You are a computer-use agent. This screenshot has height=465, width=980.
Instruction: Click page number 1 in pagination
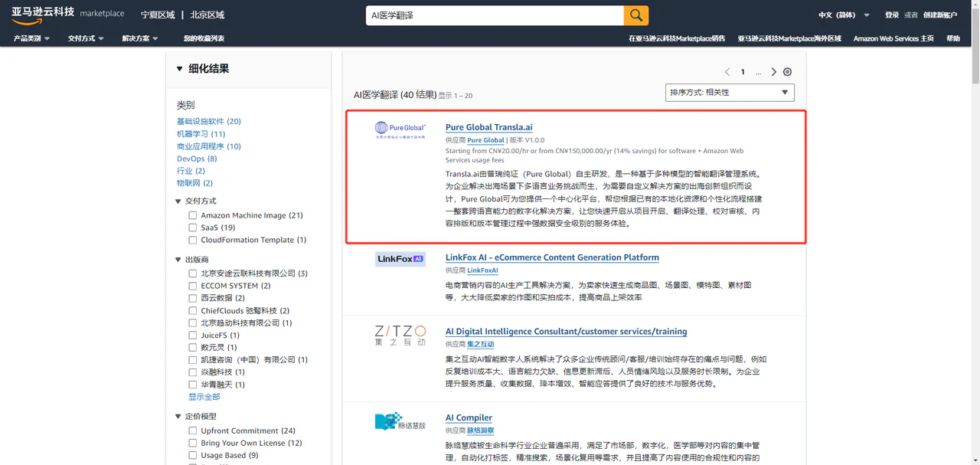[x=743, y=72]
